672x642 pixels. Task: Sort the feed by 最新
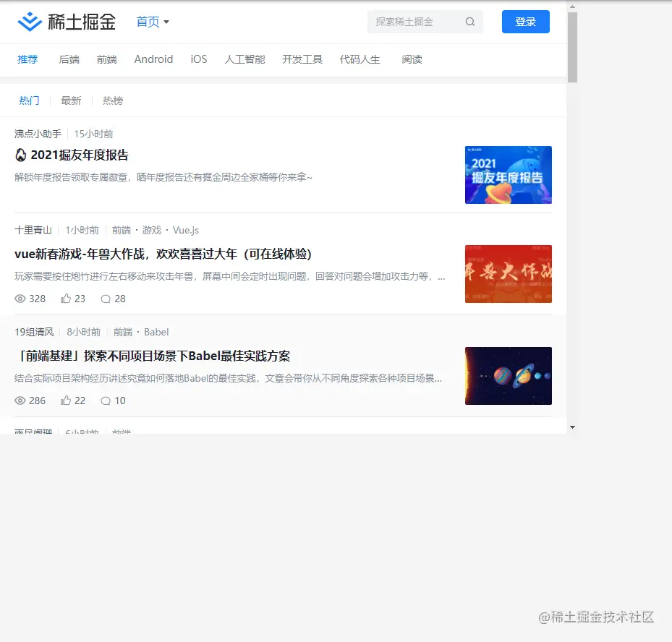pyautogui.click(x=71, y=100)
